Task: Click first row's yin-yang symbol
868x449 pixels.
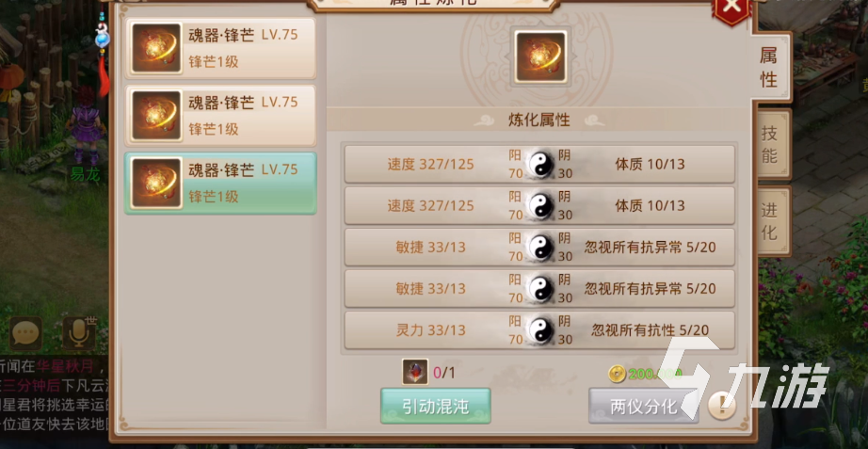Action: click(539, 165)
